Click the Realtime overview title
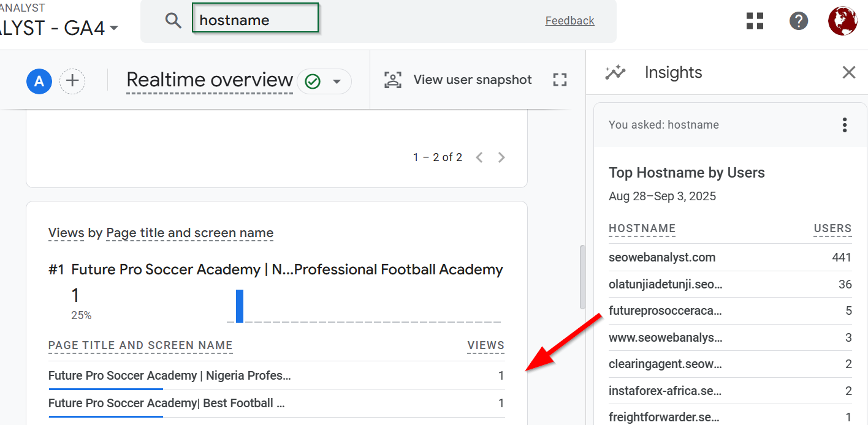This screenshot has height=425, width=868. (210, 80)
